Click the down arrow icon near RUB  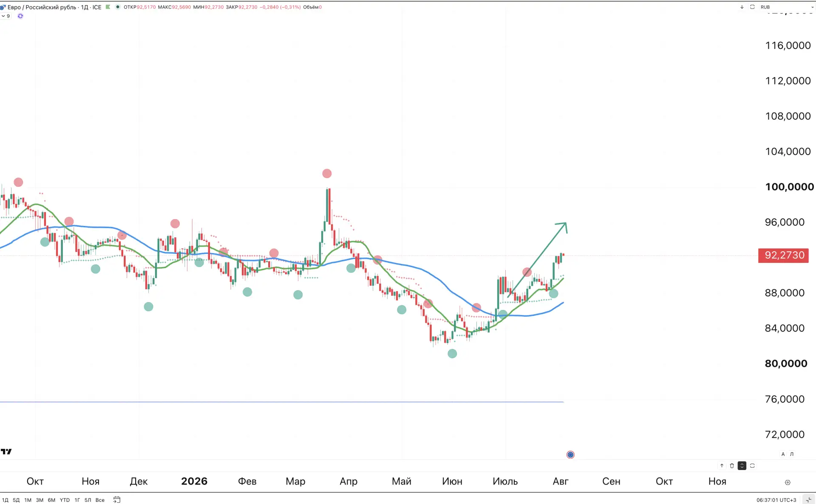(x=742, y=7)
